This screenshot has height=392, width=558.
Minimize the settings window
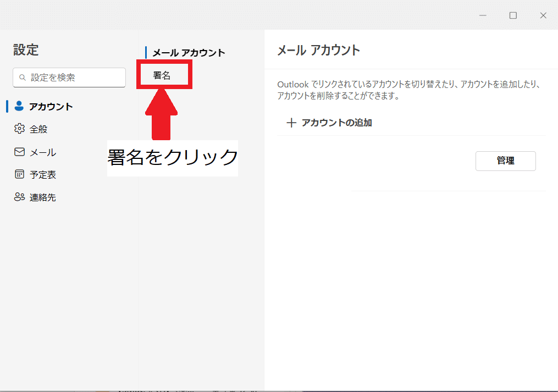[483, 15]
